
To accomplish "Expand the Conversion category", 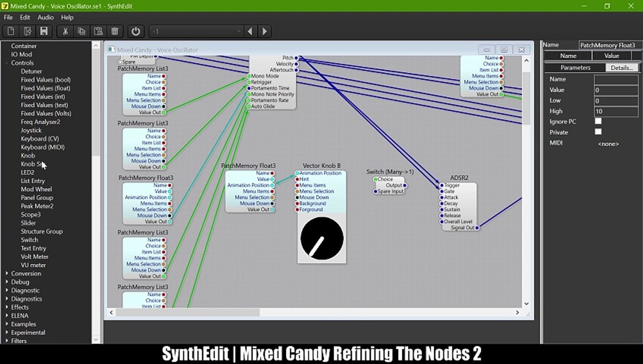I will coord(7,274).
